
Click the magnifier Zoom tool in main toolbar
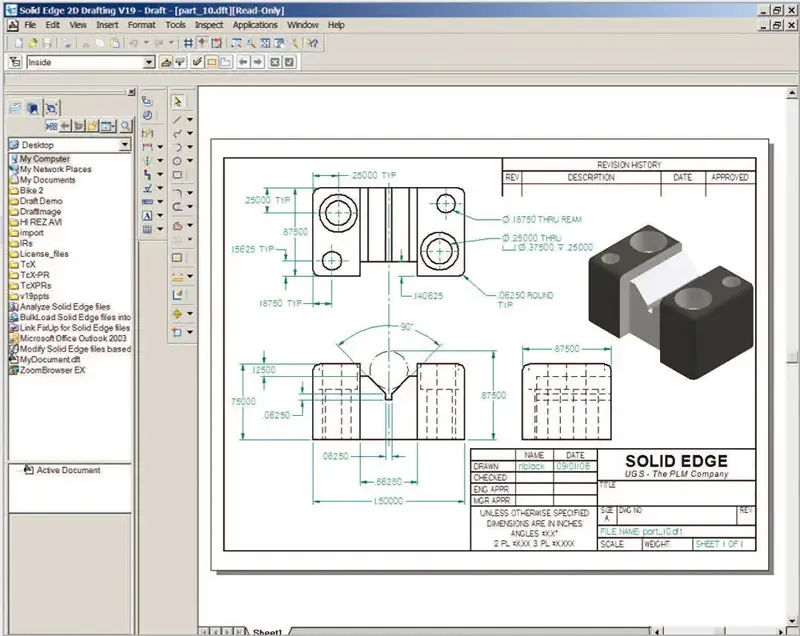251,43
